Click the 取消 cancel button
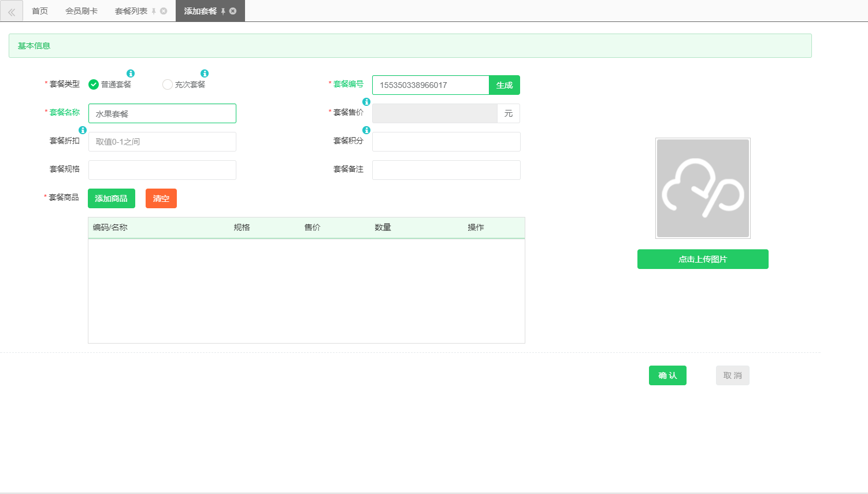Viewport: 868px width, 494px height. pyautogui.click(x=733, y=375)
